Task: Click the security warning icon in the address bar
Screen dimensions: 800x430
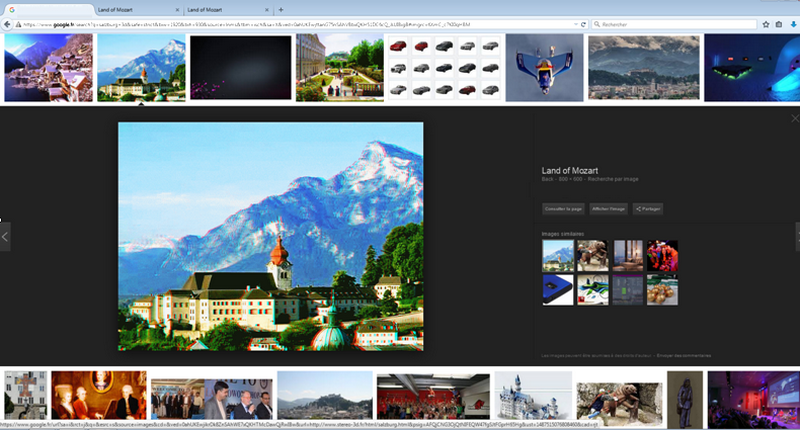Action: coord(18,24)
